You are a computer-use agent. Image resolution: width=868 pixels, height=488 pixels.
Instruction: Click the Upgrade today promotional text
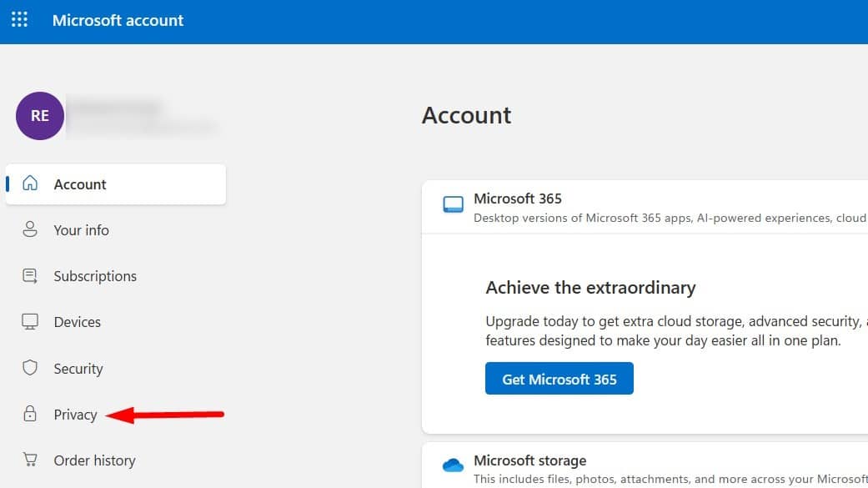(x=676, y=330)
